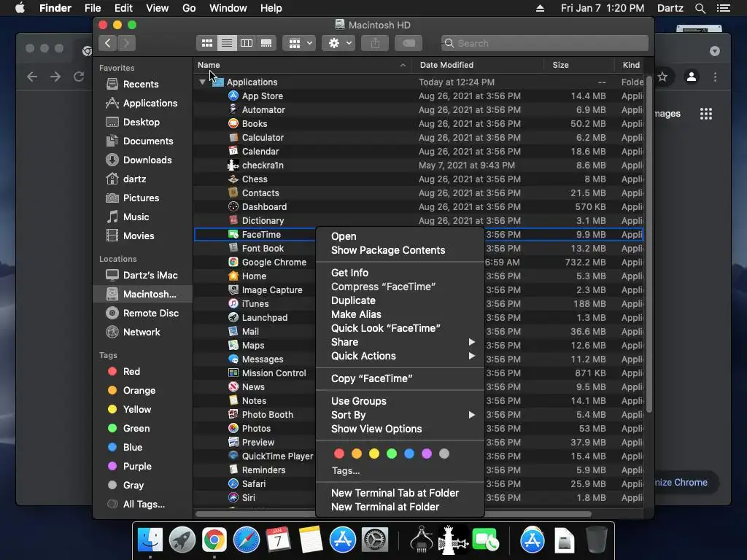Expand the Quick Actions submenu

pos(400,356)
